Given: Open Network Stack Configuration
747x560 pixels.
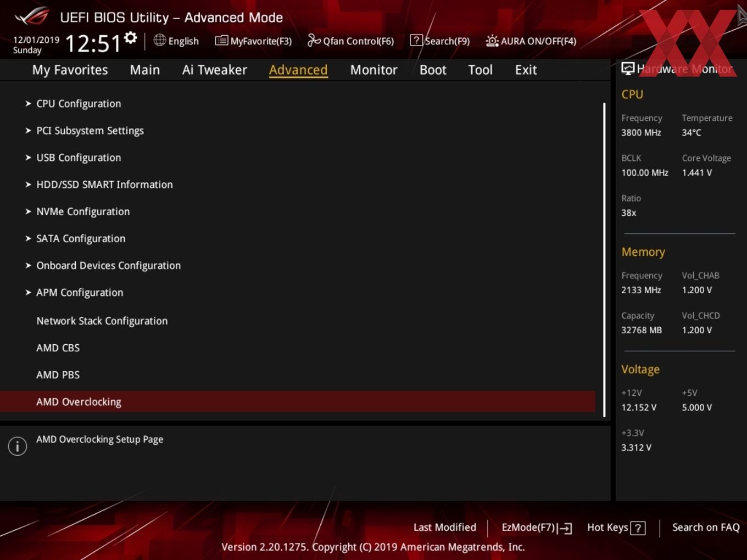Looking at the screenshot, I should (x=102, y=321).
